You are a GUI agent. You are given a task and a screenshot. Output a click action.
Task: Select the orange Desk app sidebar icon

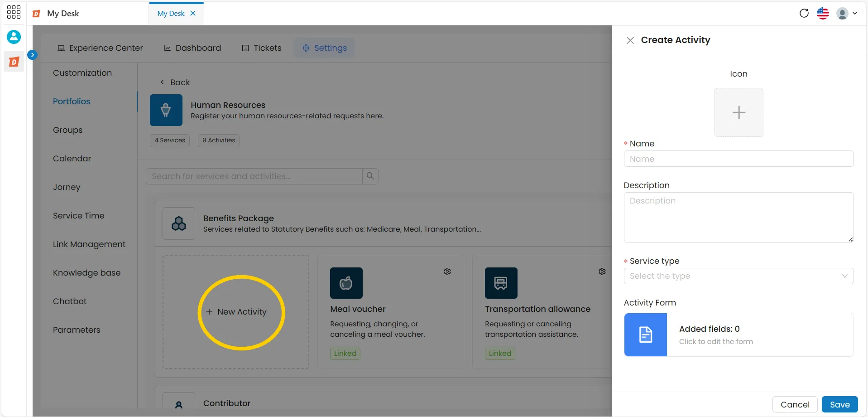click(x=14, y=62)
